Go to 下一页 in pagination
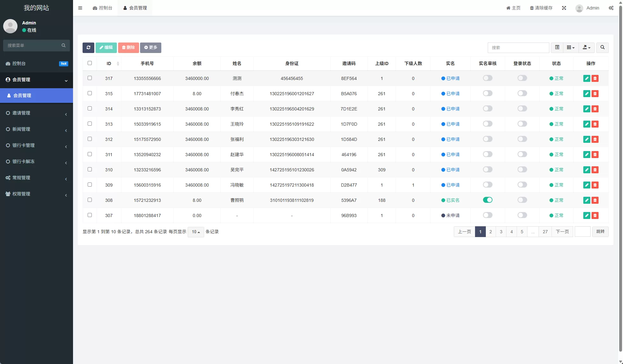The image size is (623, 364). pos(562,232)
